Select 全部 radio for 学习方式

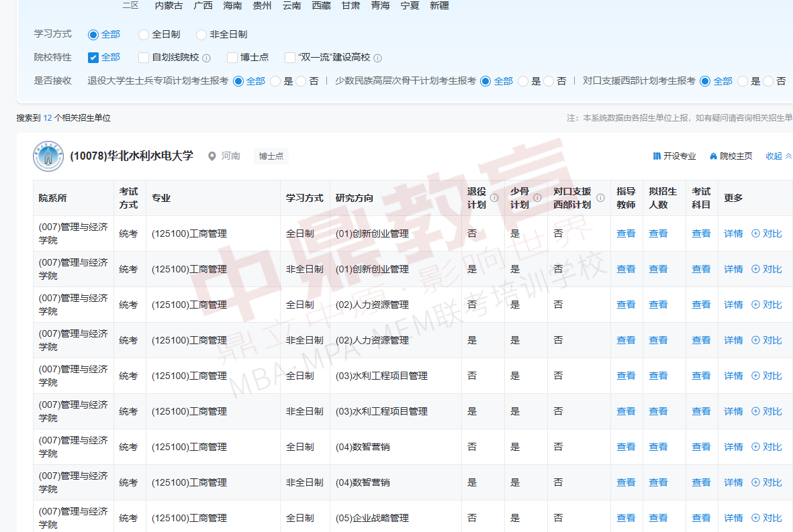point(93,35)
